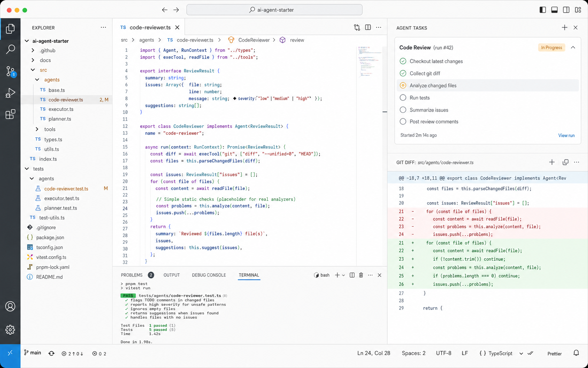588x368 pixels.
Task: Select Checkout latest changes step
Action: (488, 61)
